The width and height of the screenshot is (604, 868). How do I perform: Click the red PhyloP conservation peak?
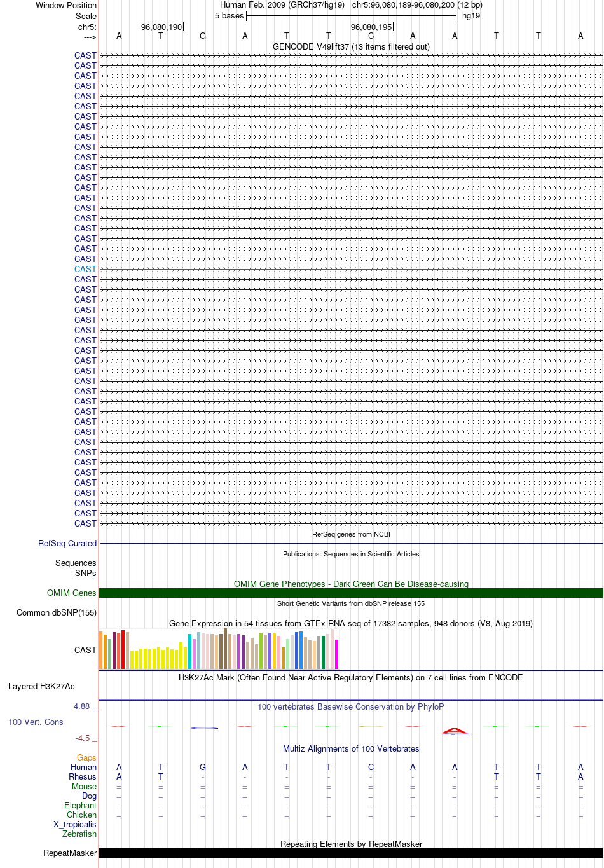click(x=455, y=730)
